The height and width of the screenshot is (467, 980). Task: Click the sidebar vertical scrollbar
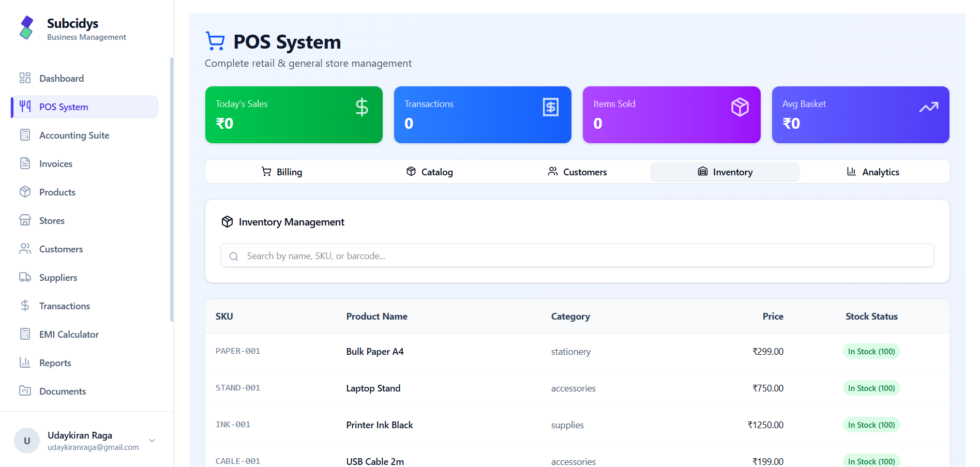[172, 189]
